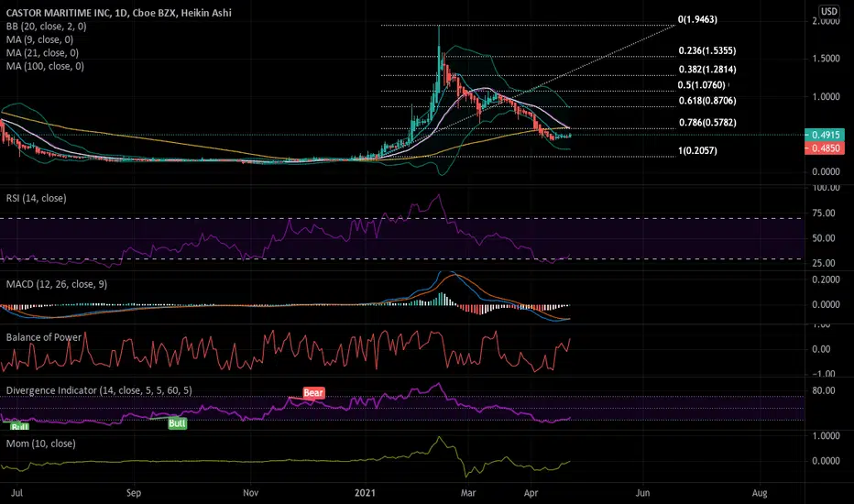Click the 0.2000 MACD axis value
Viewport: 854px width, 504px height.
coord(826,279)
